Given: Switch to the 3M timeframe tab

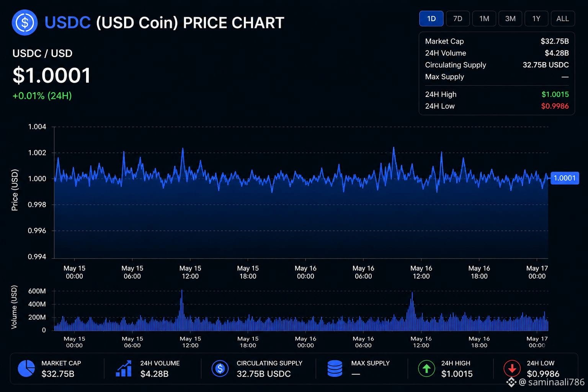Looking at the screenshot, I should [510, 19].
